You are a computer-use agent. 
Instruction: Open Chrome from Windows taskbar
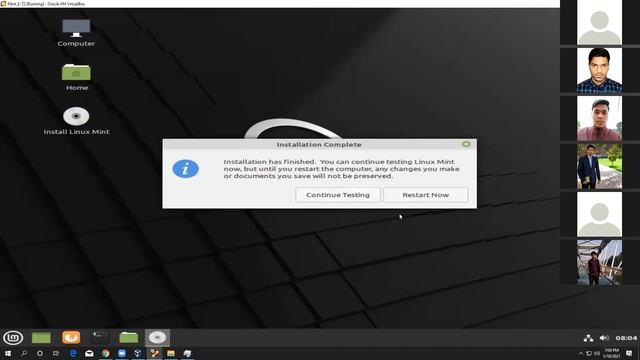click(105, 353)
